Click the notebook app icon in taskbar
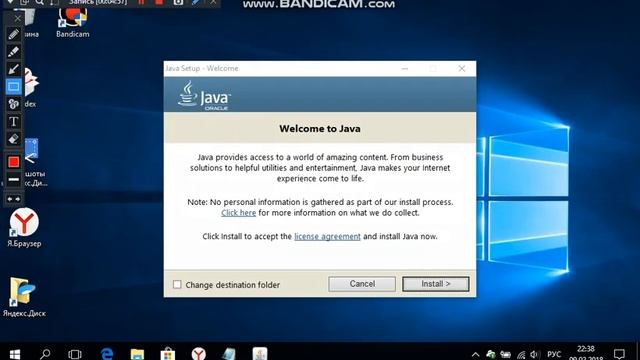640x360 pixels. [229, 353]
